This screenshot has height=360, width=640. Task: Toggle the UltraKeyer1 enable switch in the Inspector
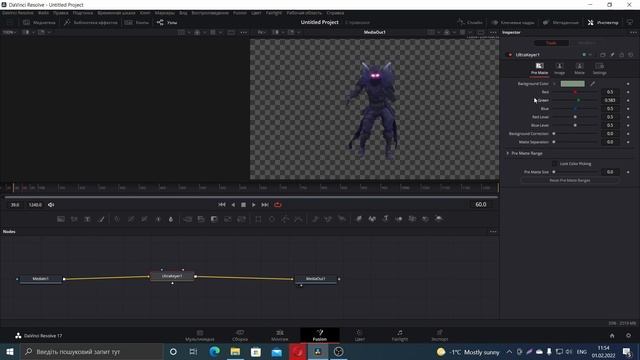point(509,55)
